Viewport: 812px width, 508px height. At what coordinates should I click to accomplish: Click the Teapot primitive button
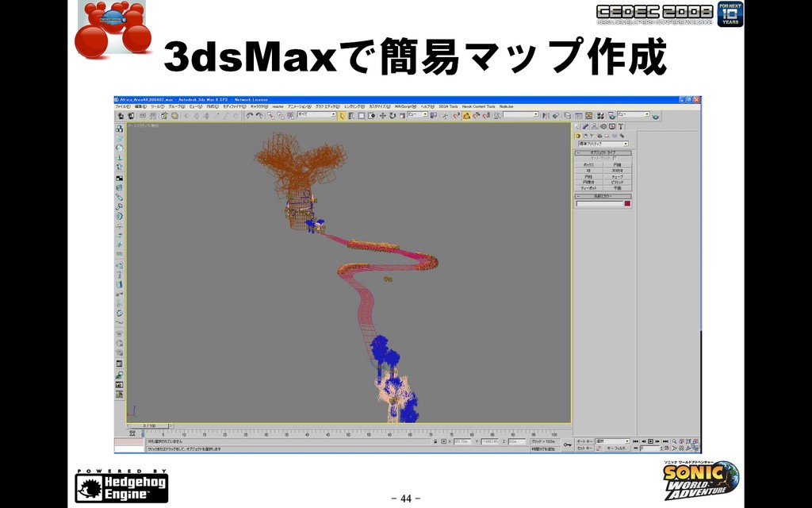pyautogui.click(x=589, y=188)
